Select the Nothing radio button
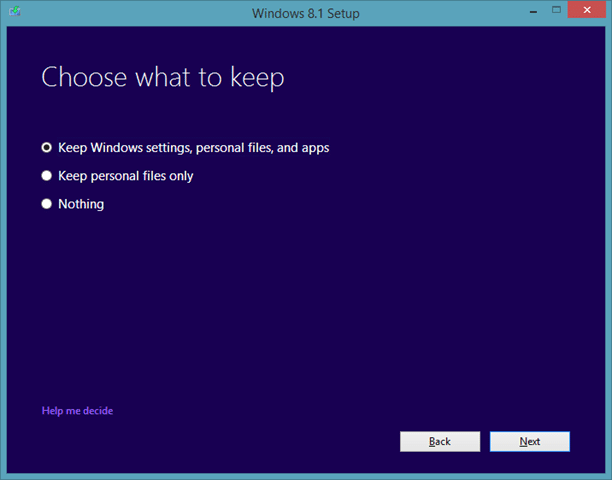612x480 pixels. (x=46, y=204)
